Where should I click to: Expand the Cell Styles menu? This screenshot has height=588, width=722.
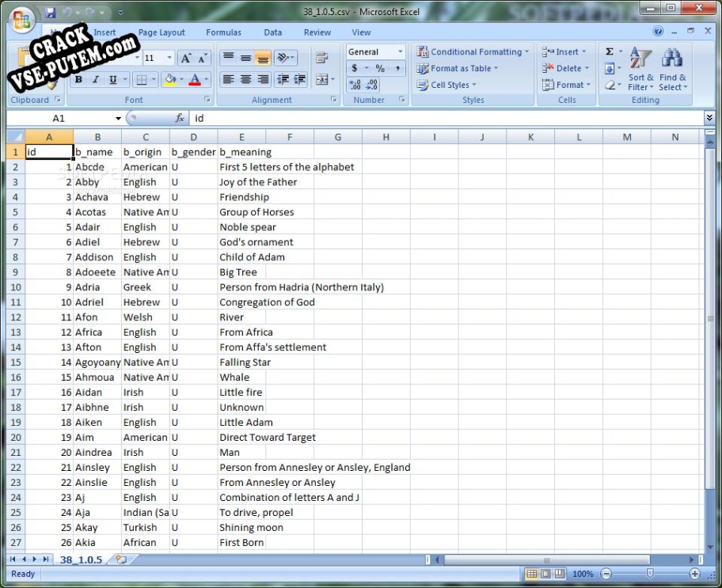click(446, 85)
